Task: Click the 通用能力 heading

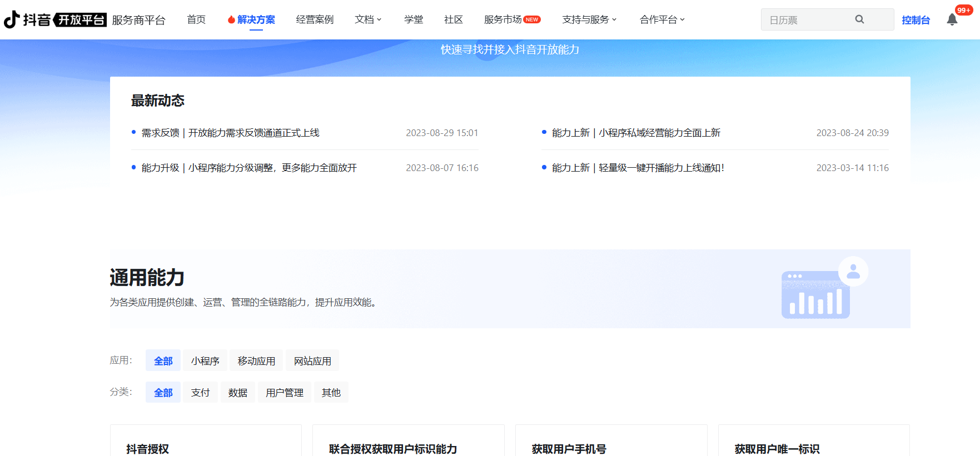Action: tap(147, 277)
